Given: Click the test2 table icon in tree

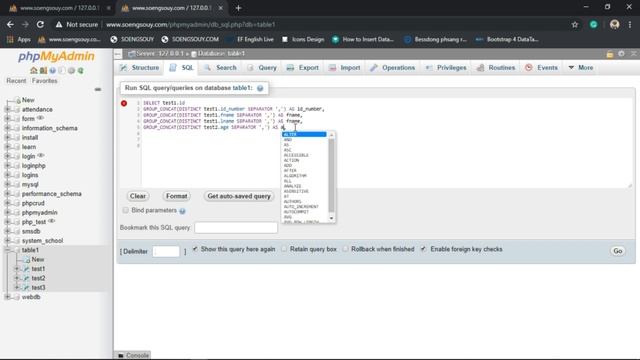Looking at the screenshot, I should [x=26, y=278].
